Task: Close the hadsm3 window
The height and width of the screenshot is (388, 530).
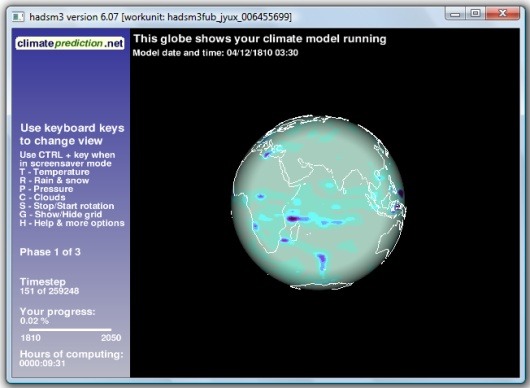Action: coord(503,14)
